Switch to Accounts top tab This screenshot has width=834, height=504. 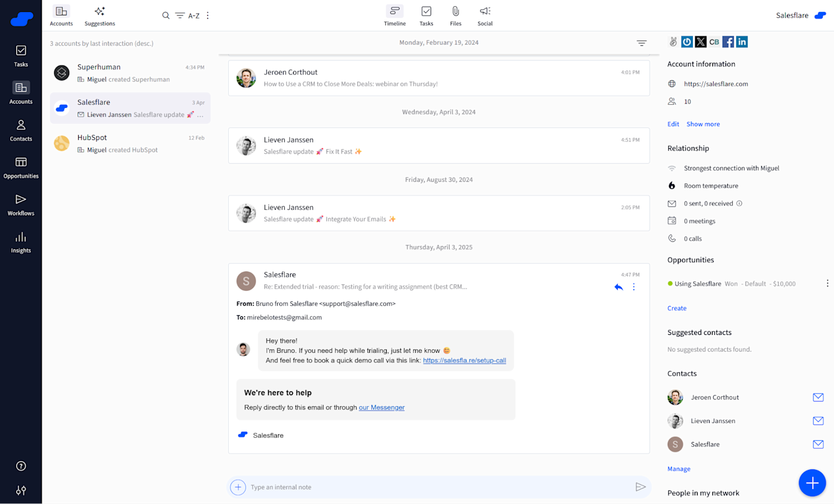61,16
